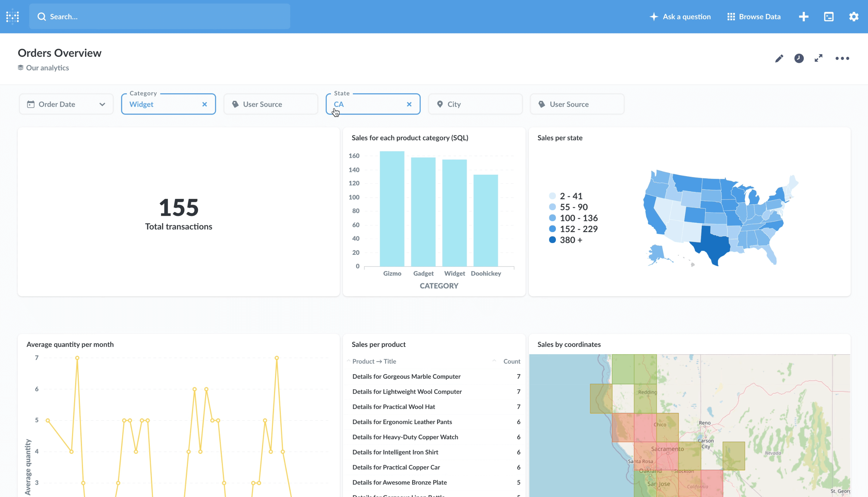Click California on the US map
The image size is (868, 497).
[x=653, y=215]
